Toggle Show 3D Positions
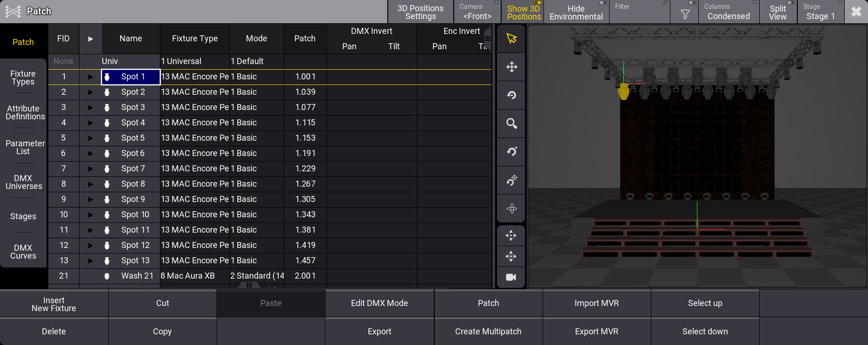868x345 pixels. [x=523, y=12]
